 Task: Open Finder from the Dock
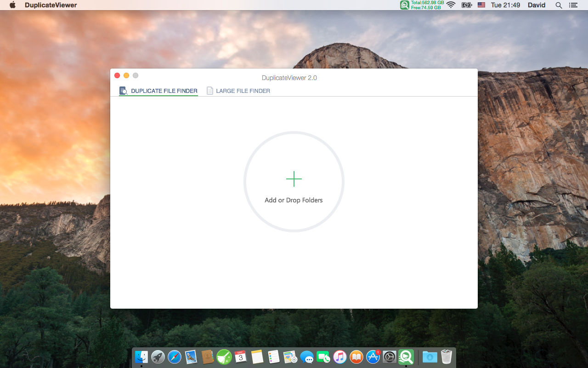[141, 356]
